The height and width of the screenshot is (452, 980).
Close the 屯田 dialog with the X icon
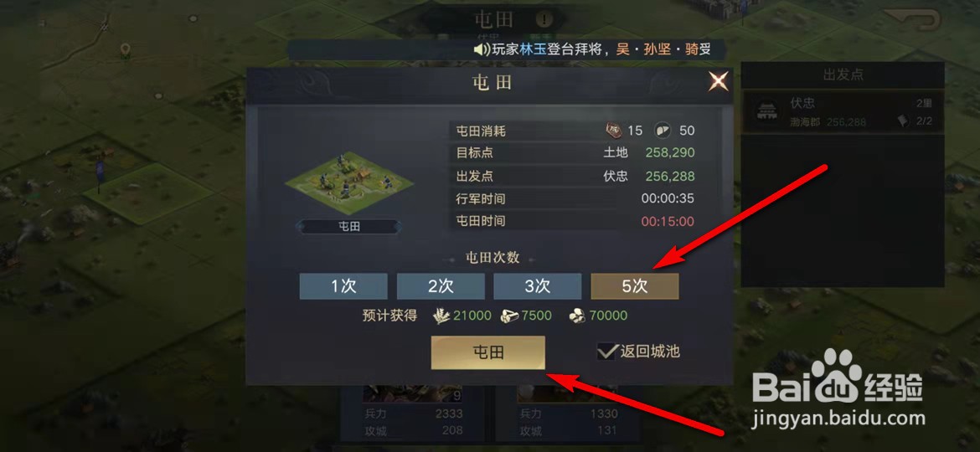pos(718,81)
